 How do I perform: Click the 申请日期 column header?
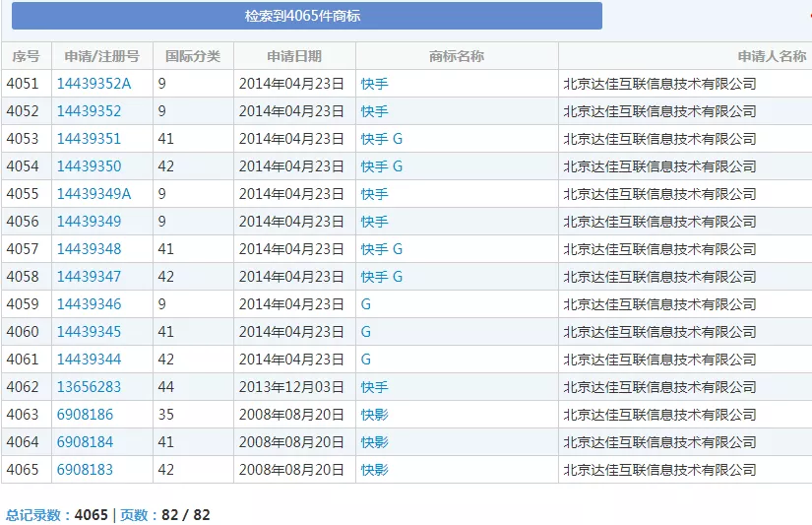tap(294, 56)
